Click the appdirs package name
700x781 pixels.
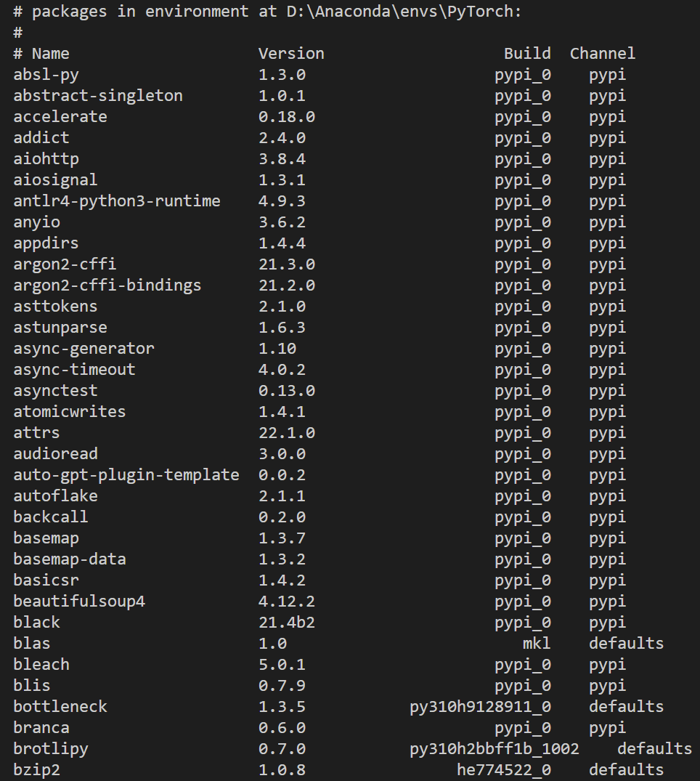[46, 243]
